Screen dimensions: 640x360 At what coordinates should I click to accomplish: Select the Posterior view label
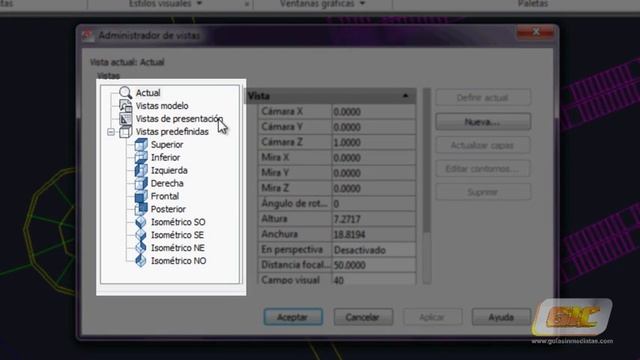click(x=168, y=209)
